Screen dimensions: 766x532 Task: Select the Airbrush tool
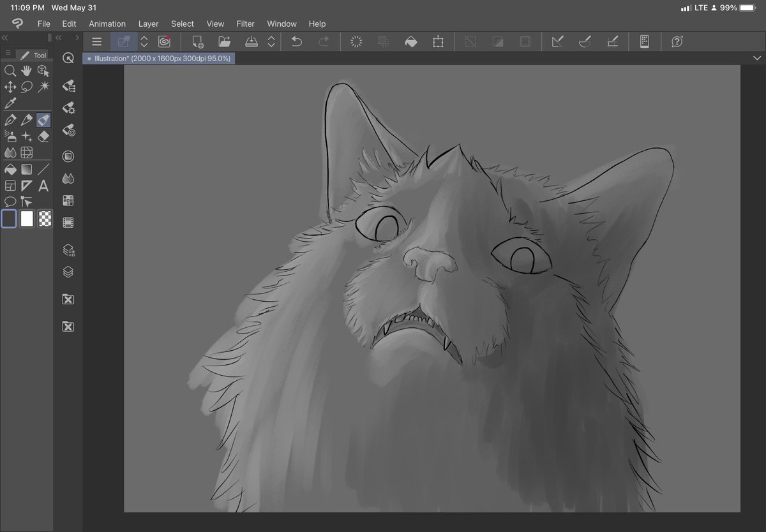click(10, 136)
